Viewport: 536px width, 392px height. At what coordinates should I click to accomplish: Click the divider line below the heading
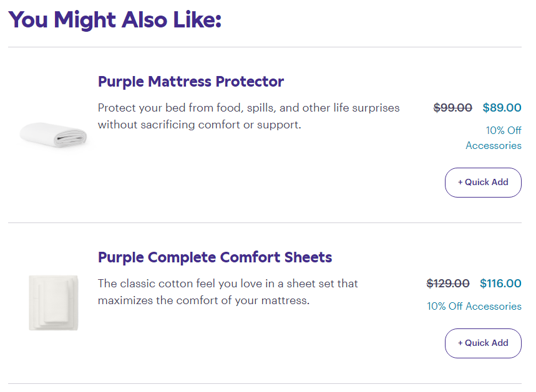coord(265,47)
